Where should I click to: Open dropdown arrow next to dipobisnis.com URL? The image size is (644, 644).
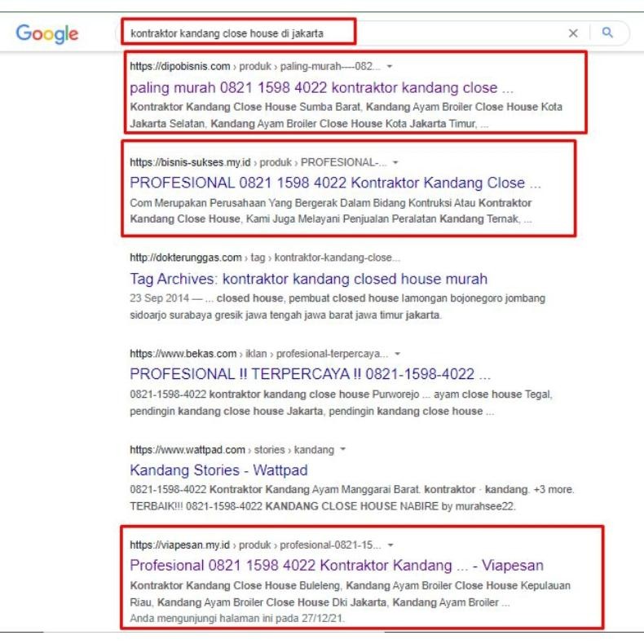click(x=390, y=66)
